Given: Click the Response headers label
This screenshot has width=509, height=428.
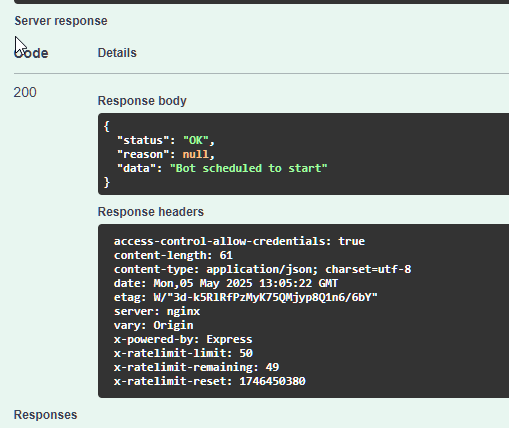Looking at the screenshot, I should coord(151,212).
